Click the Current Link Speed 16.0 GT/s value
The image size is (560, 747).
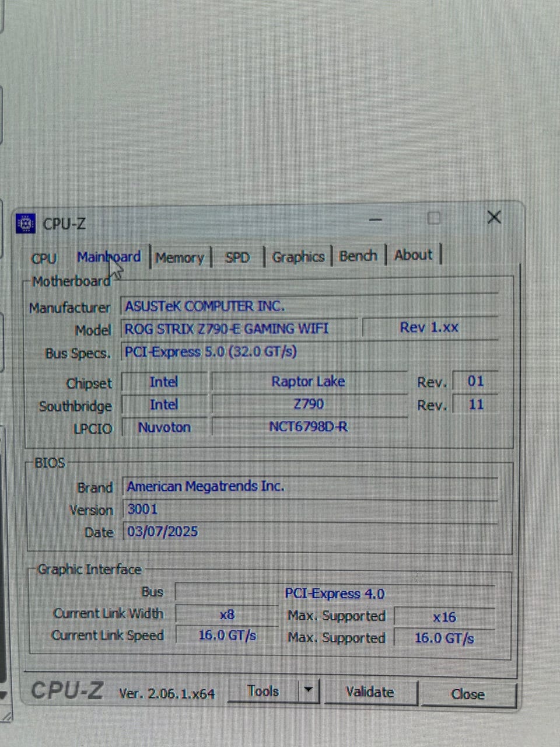click(227, 635)
